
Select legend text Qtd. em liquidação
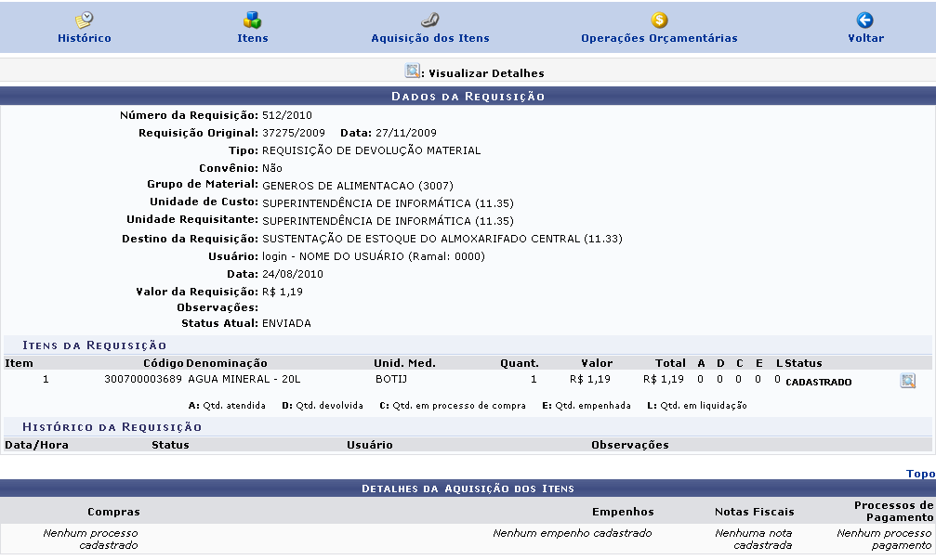(704, 406)
